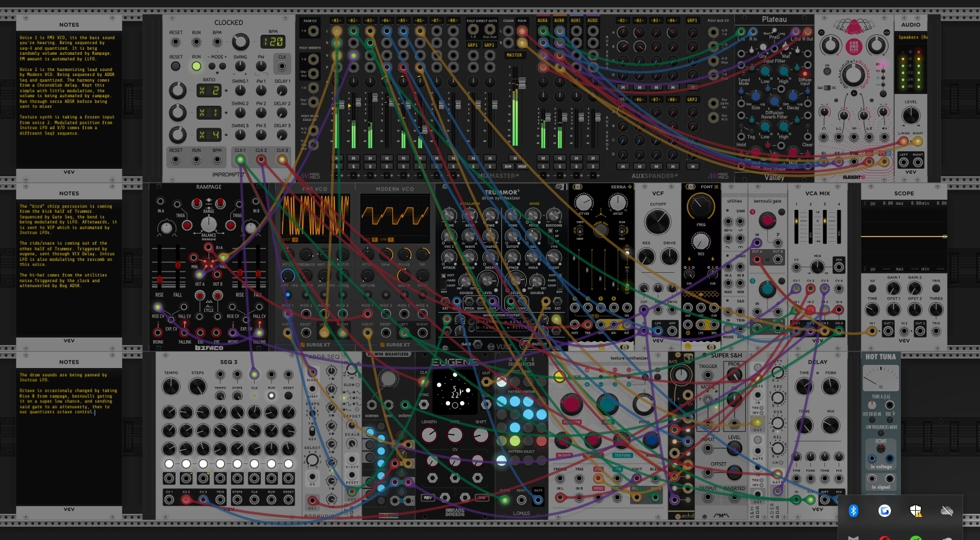Mute mixer track 07 in MixMaster
This screenshot has width=980, height=540.
pos(437,158)
